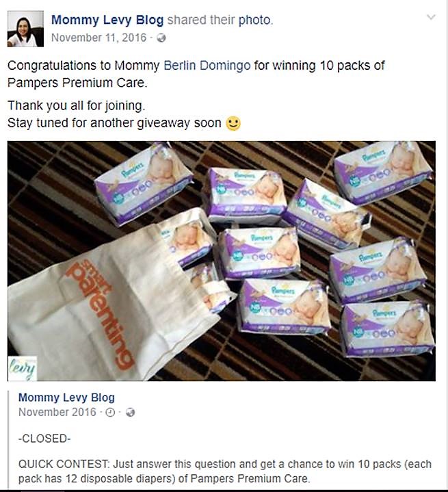Click the -CLOSED- text in shared post
Viewport: 448px width, 492px height.
pyautogui.click(x=44, y=439)
